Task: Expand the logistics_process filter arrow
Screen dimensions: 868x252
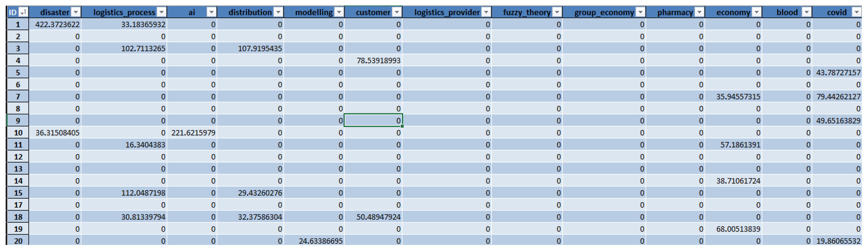Action: click(x=162, y=13)
